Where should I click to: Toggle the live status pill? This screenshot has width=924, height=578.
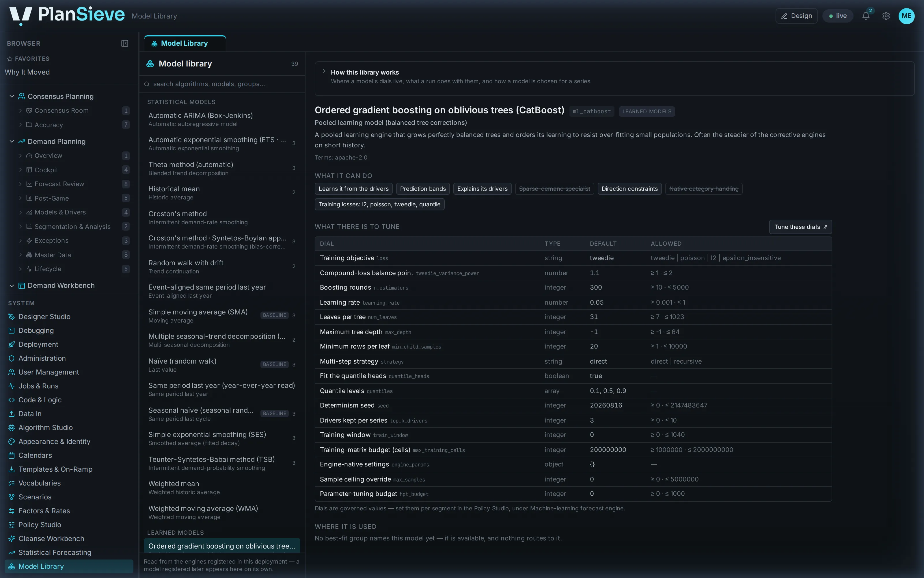point(838,16)
